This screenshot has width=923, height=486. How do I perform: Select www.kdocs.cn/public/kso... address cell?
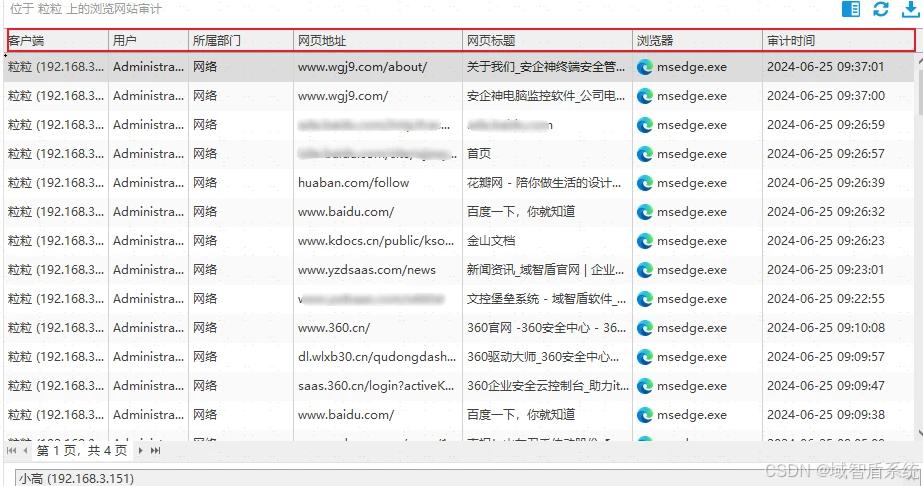pyautogui.click(x=376, y=241)
